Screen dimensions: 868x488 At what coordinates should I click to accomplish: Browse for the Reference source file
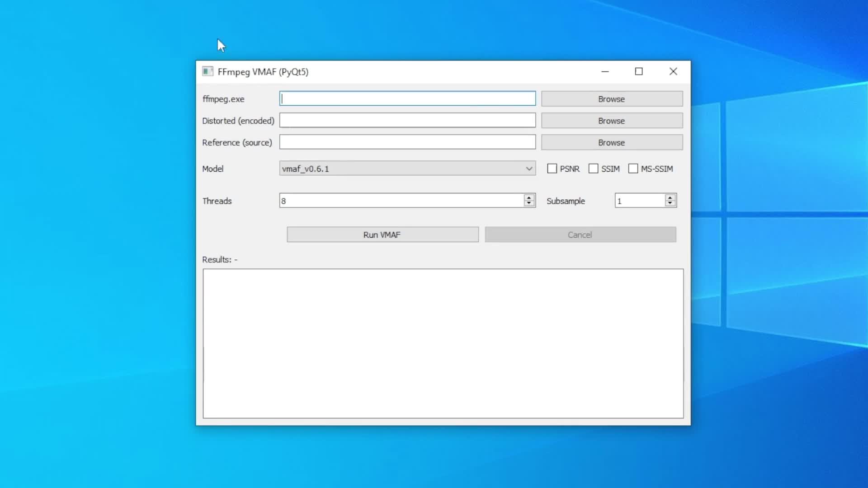tap(612, 142)
